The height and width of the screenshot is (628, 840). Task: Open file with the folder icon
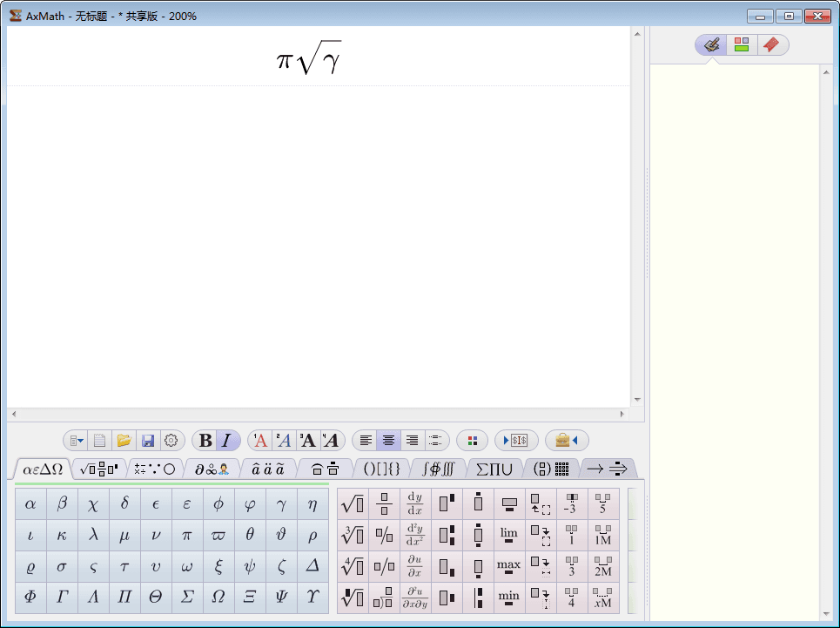[124, 441]
